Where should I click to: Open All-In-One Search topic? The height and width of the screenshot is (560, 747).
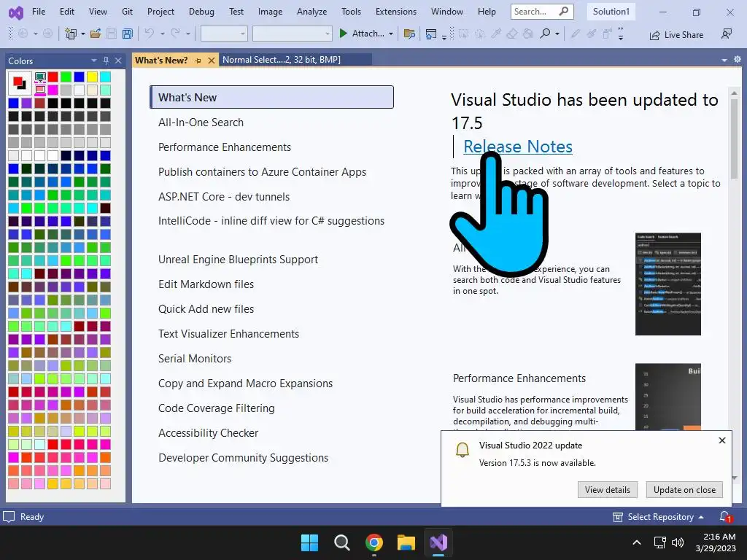(201, 122)
